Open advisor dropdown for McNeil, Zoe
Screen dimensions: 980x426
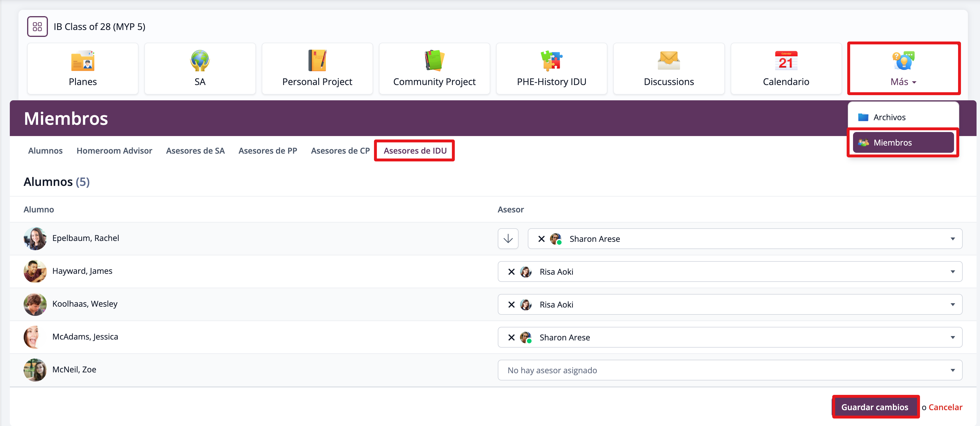[952, 370]
